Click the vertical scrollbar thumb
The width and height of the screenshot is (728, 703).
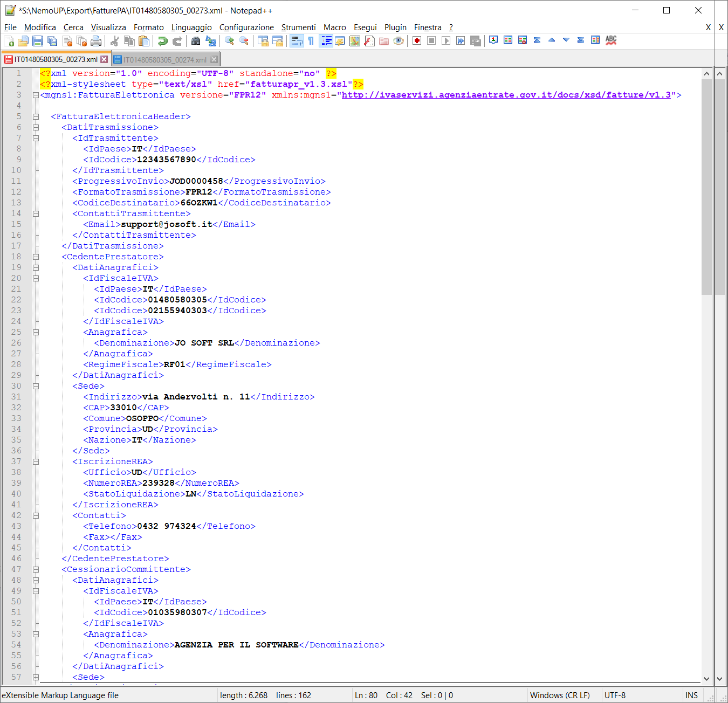coord(707,187)
